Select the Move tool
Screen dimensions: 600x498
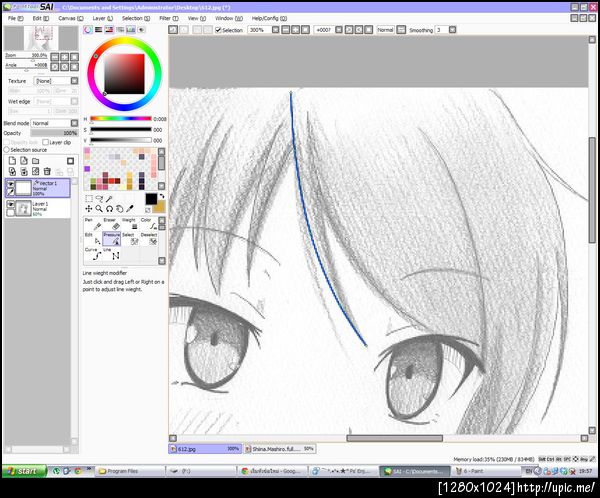tap(89, 209)
